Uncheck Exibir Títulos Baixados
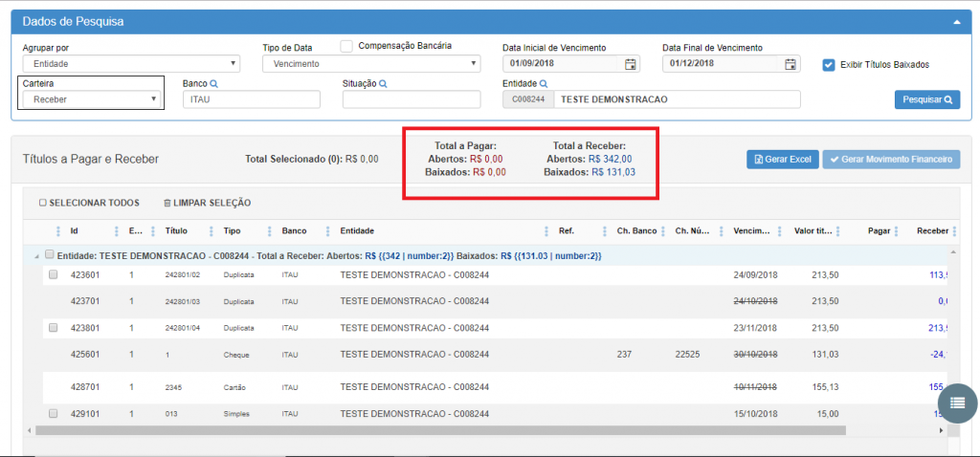The height and width of the screenshot is (457, 980). pyautogui.click(x=829, y=65)
